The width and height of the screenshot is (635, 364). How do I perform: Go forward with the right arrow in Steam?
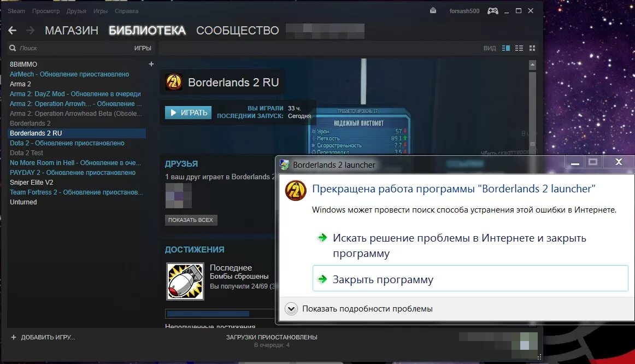pos(31,31)
